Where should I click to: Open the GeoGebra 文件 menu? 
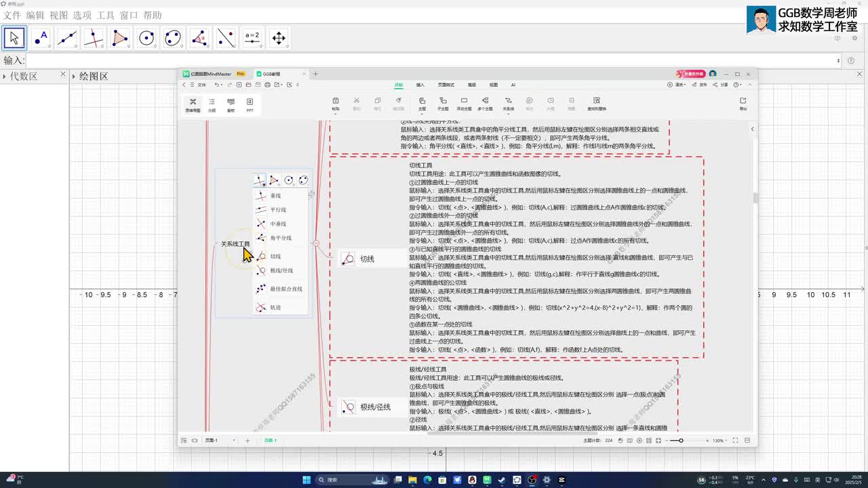click(12, 15)
